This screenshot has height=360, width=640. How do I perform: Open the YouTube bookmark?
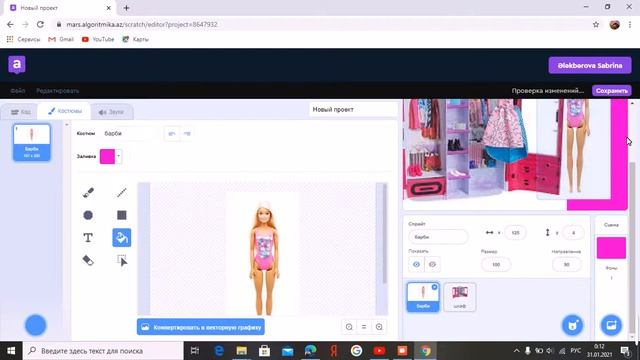98,39
